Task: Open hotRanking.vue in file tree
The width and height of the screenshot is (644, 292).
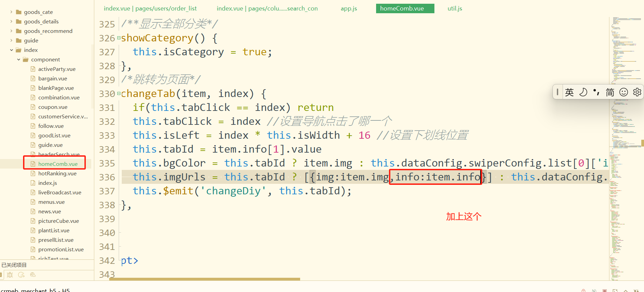Action: tap(57, 173)
